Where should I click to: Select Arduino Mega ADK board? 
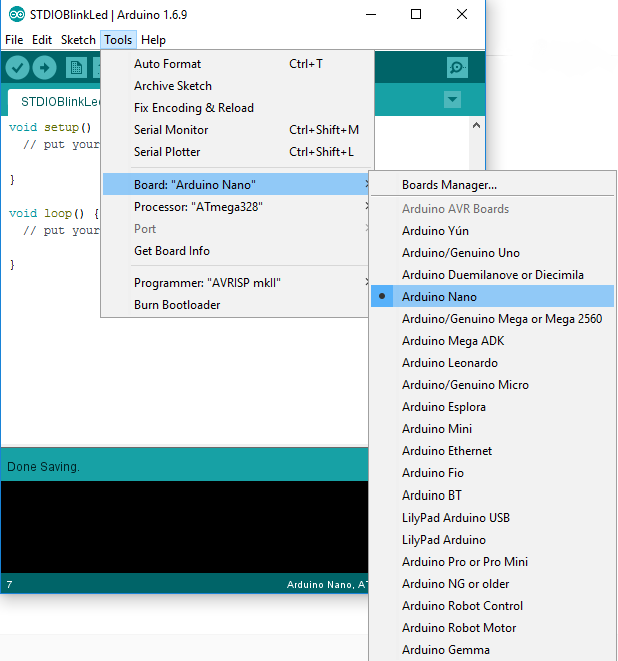point(492,340)
